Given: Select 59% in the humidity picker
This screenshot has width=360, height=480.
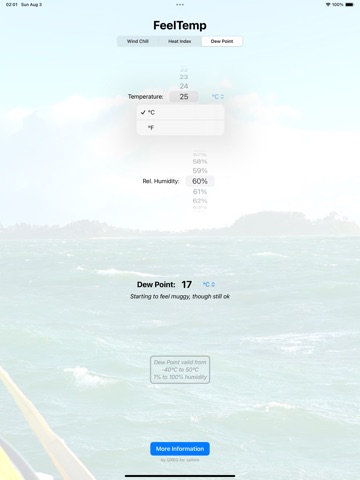Looking at the screenshot, I should pos(200,171).
